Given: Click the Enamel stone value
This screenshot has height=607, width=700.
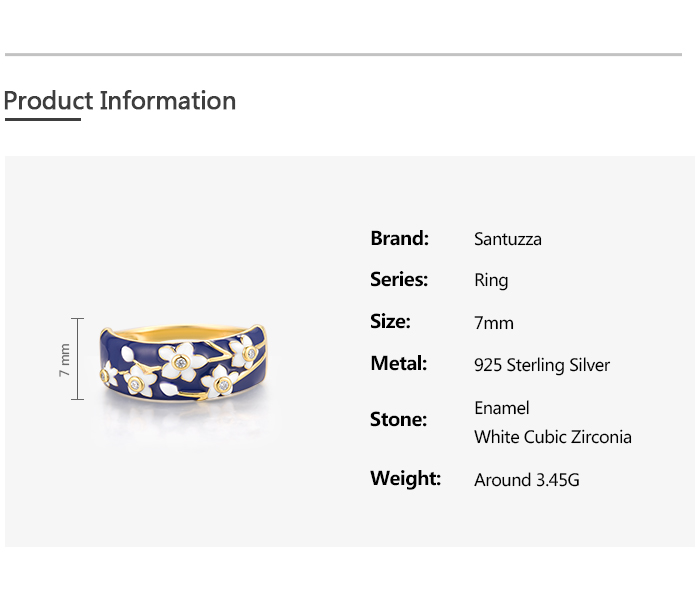Looking at the screenshot, I should (x=501, y=408).
